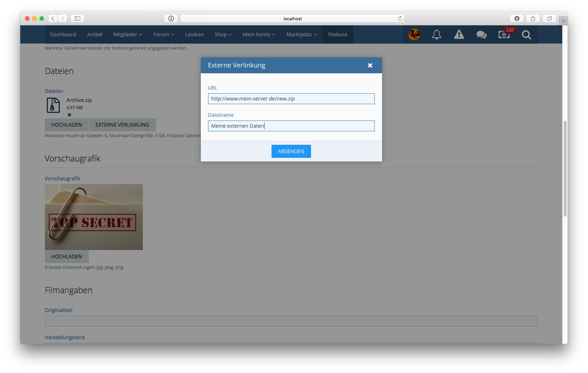
Task: Open the moderation warning triangle icon
Action: click(459, 34)
